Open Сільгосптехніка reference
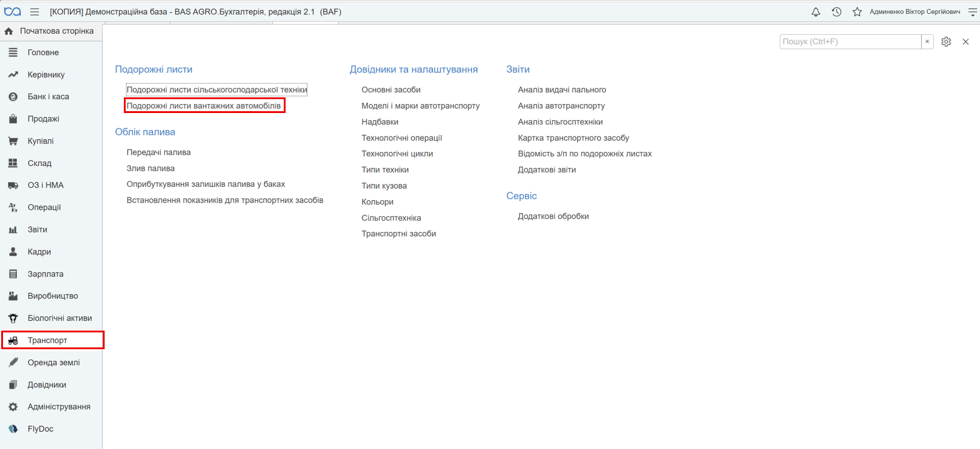 [x=391, y=218]
